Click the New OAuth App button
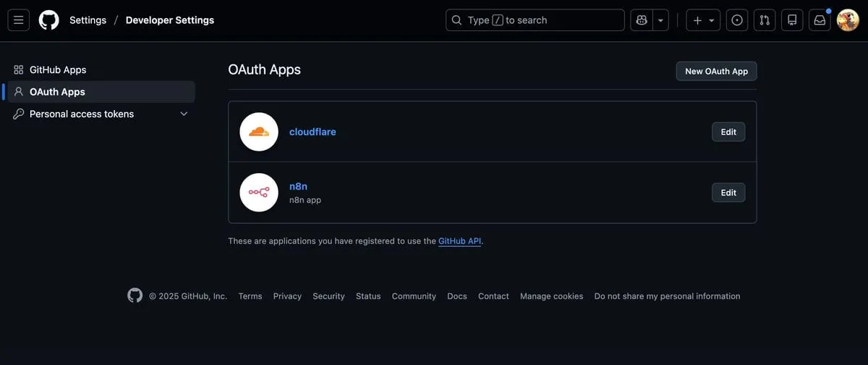868x365 pixels. 716,71
